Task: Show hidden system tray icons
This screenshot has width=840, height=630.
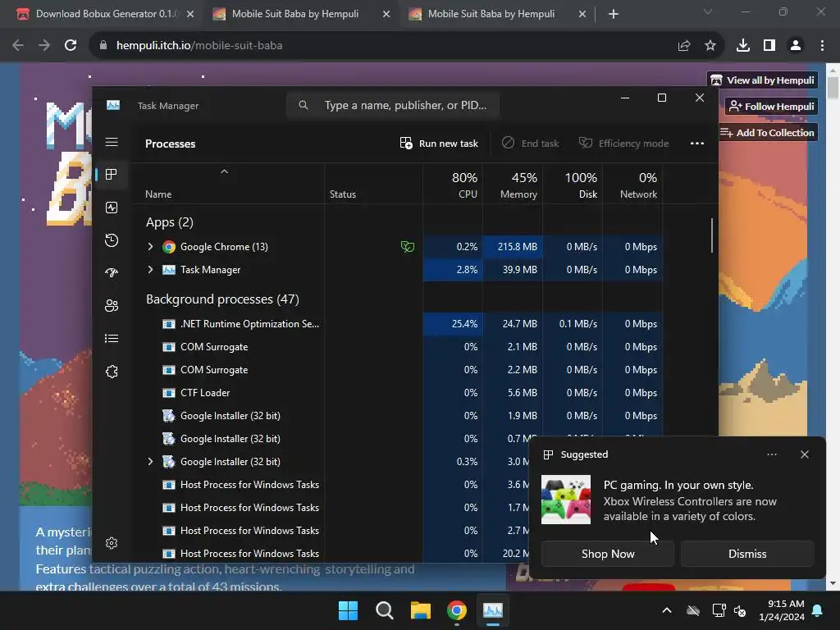Action: click(667, 610)
